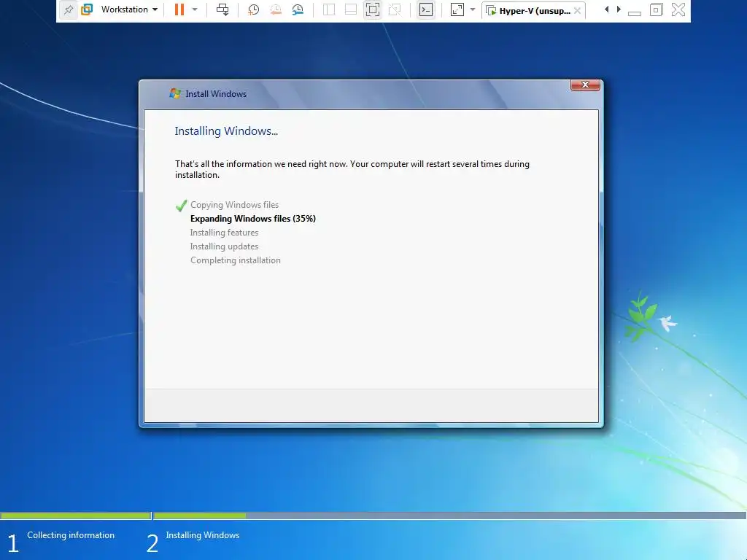Screen dimensions: 747x560
Task: Revert to the previous snapshot icon
Action: coord(275,9)
